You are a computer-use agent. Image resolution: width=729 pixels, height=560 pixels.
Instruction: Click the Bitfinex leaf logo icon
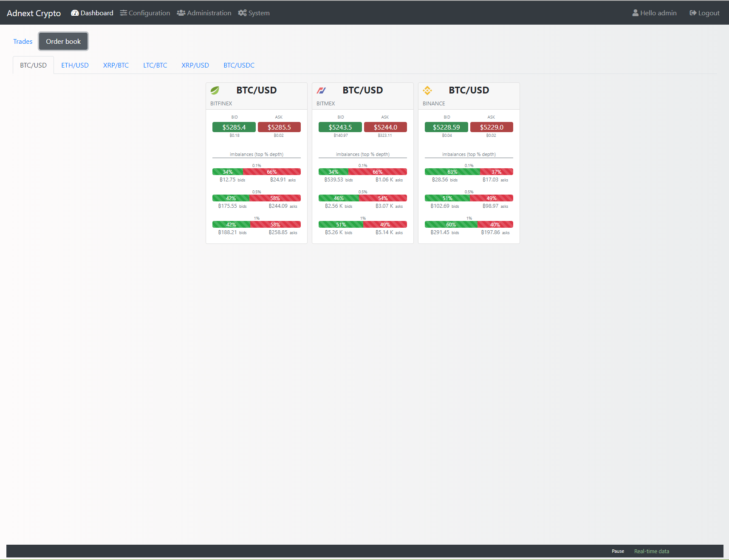[x=215, y=91]
